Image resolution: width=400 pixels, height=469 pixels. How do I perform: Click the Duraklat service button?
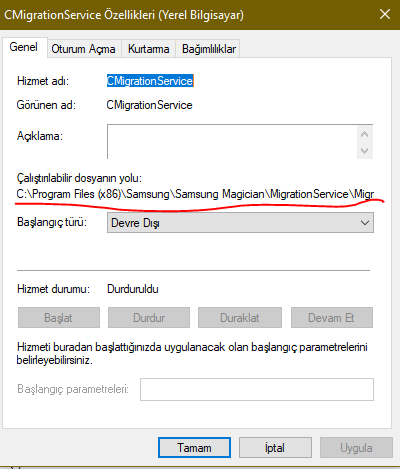(x=240, y=318)
